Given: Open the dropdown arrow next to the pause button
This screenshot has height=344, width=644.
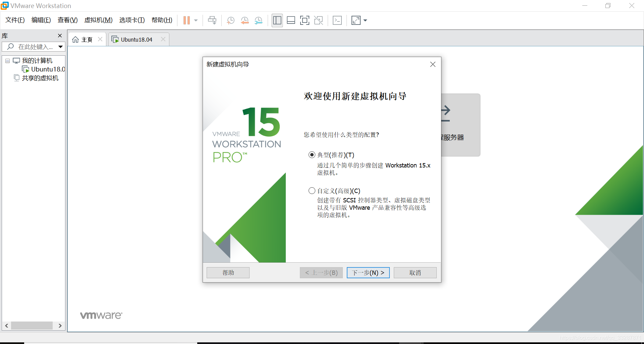Looking at the screenshot, I should [x=196, y=20].
